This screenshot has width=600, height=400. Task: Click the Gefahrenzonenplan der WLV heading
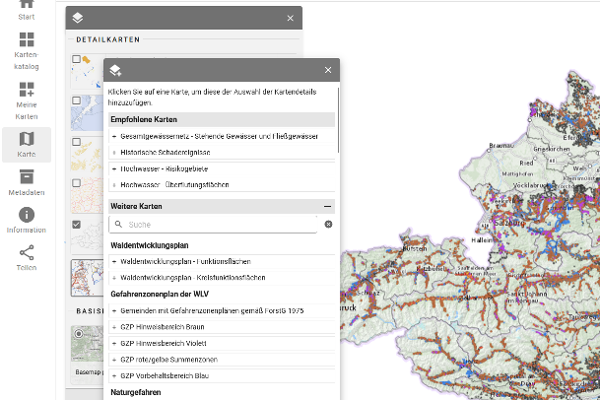(x=160, y=294)
